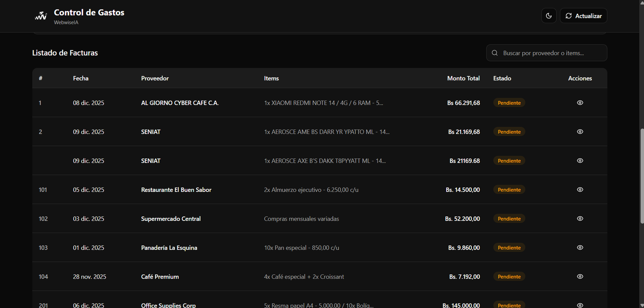Click amount Bs. 7.192,00
Viewport: 644px width, 308px height.
pos(464,277)
